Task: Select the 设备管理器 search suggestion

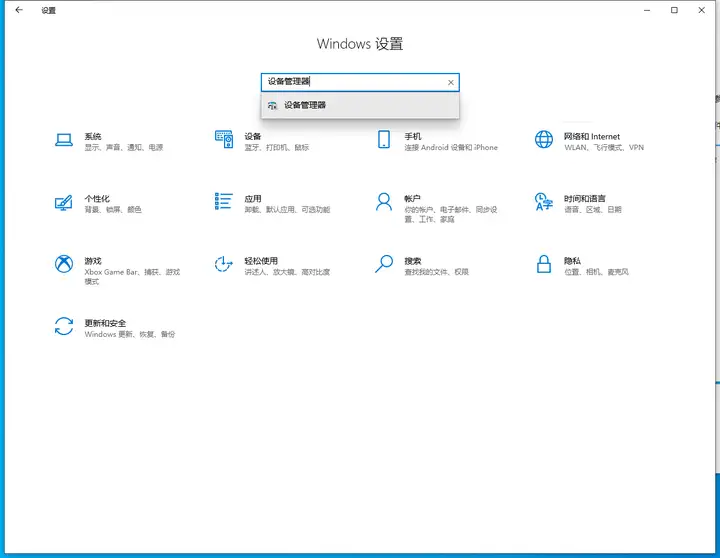Action: 360,105
